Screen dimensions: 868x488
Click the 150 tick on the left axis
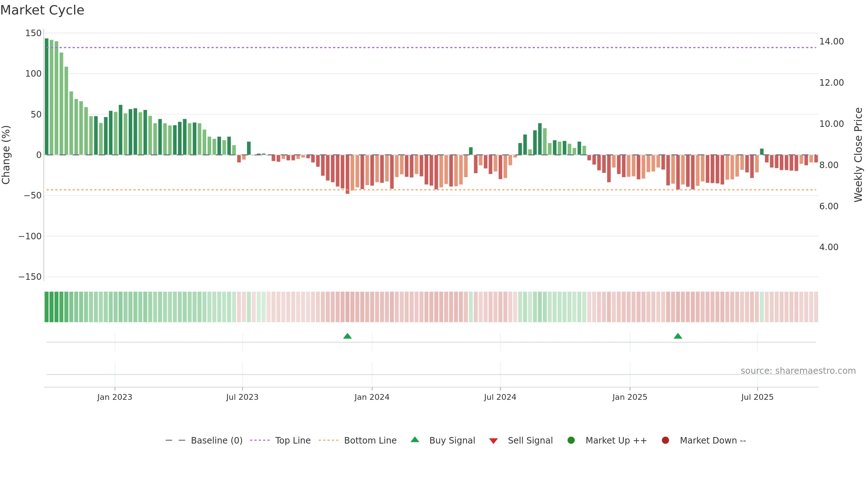(x=33, y=33)
